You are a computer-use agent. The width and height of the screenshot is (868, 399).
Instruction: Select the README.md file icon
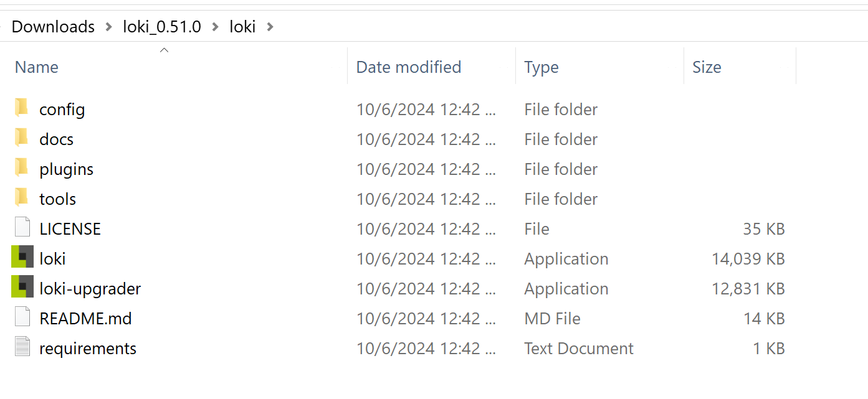(x=22, y=318)
